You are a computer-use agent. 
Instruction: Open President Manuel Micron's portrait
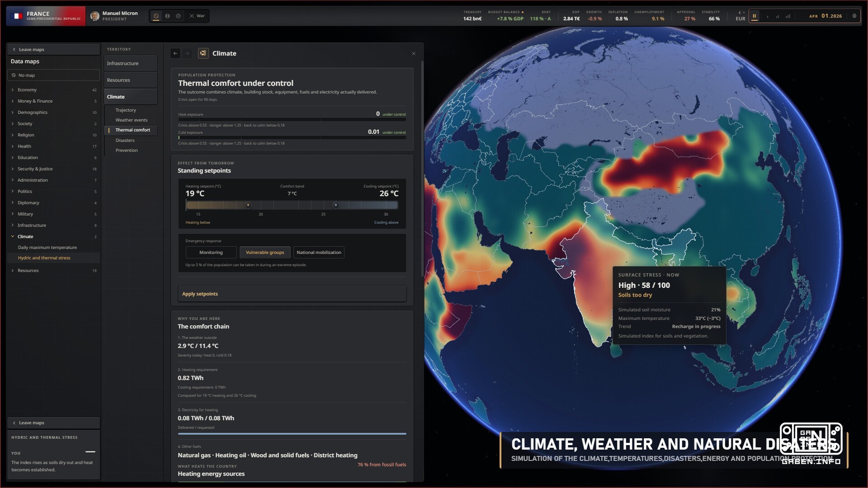[x=95, y=16]
